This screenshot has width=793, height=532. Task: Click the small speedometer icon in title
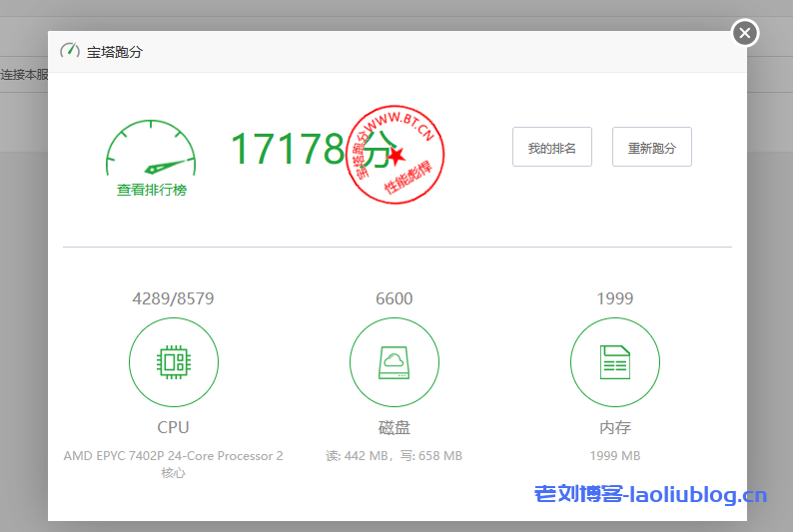(x=70, y=51)
